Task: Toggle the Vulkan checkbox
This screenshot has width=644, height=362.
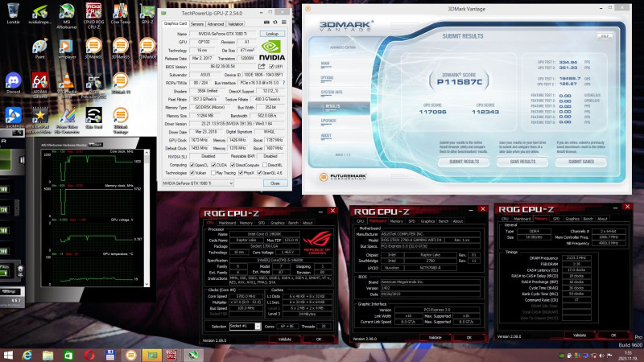Action: pos(192,173)
